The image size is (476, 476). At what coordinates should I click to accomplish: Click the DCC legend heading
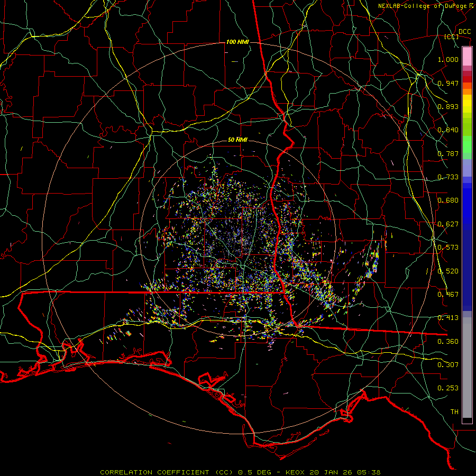click(x=464, y=32)
